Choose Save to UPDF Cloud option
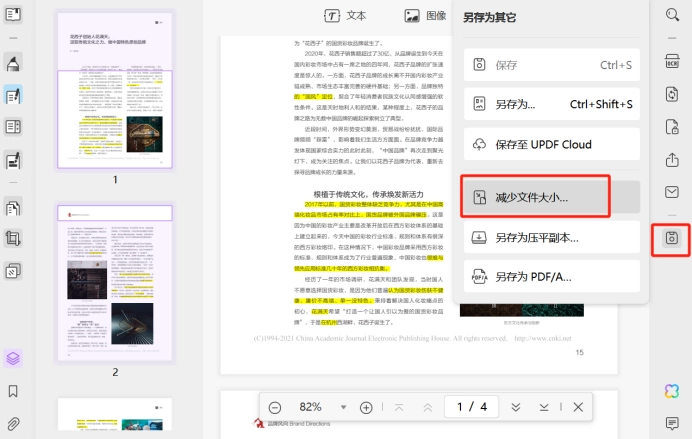 pos(552,144)
